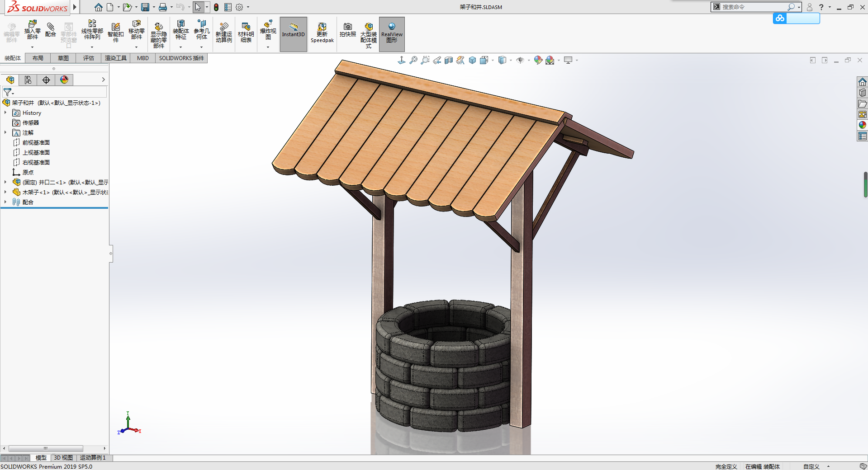
Task: Click the Mate (配合) paperclip tool
Action: coord(51,30)
